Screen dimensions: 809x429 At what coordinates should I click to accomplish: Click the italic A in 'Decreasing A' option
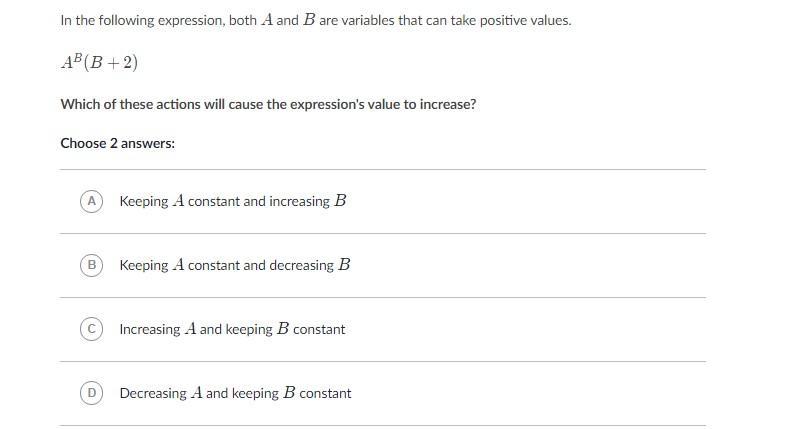[x=197, y=392]
